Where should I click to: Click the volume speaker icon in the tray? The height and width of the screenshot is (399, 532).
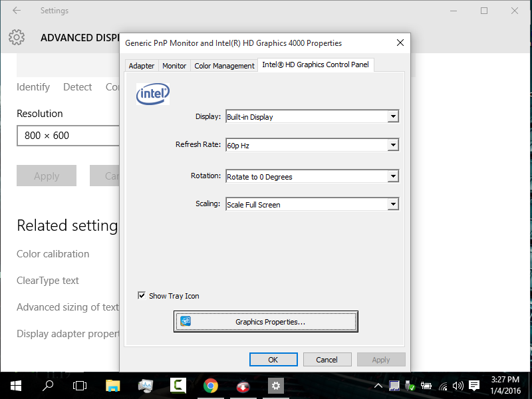coord(458,385)
